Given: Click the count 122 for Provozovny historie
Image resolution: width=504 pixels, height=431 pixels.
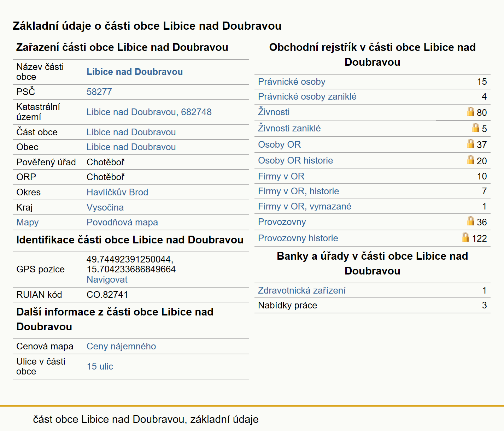Looking at the screenshot, I should coord(479,238).
